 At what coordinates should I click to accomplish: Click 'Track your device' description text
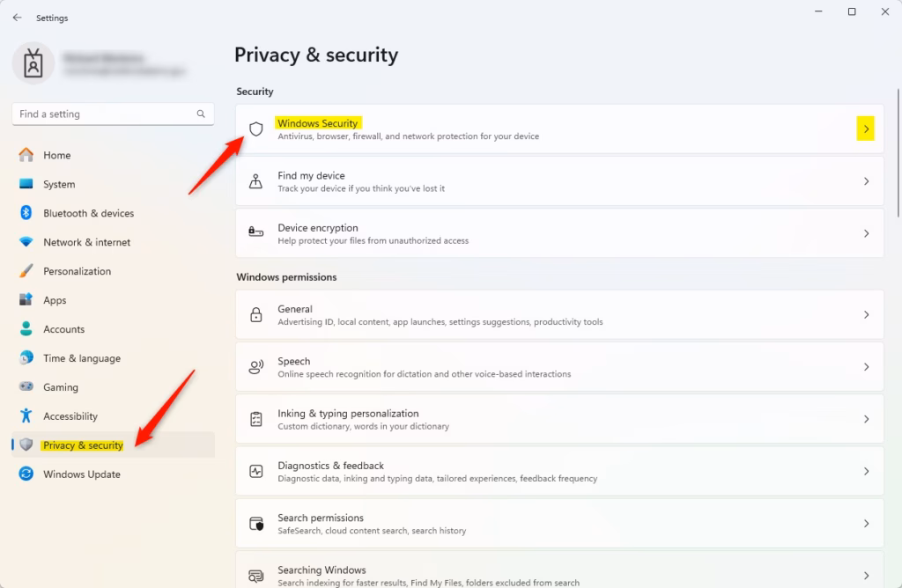[361, 188]
